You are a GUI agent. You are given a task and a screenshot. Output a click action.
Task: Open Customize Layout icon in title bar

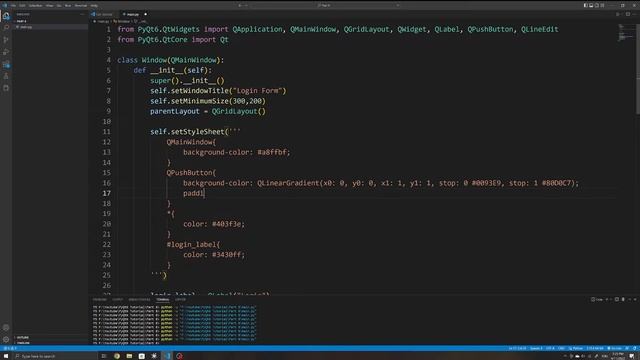pos(602,5)
